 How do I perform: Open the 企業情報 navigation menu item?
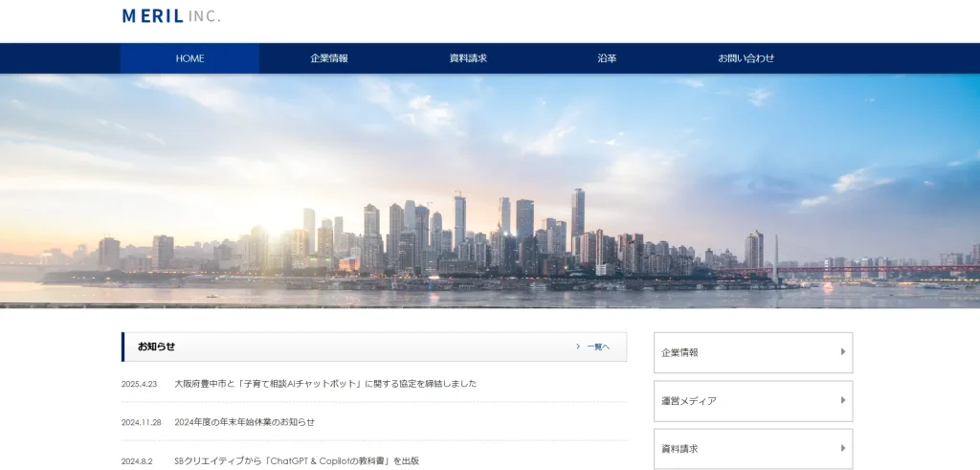point(329,58)
